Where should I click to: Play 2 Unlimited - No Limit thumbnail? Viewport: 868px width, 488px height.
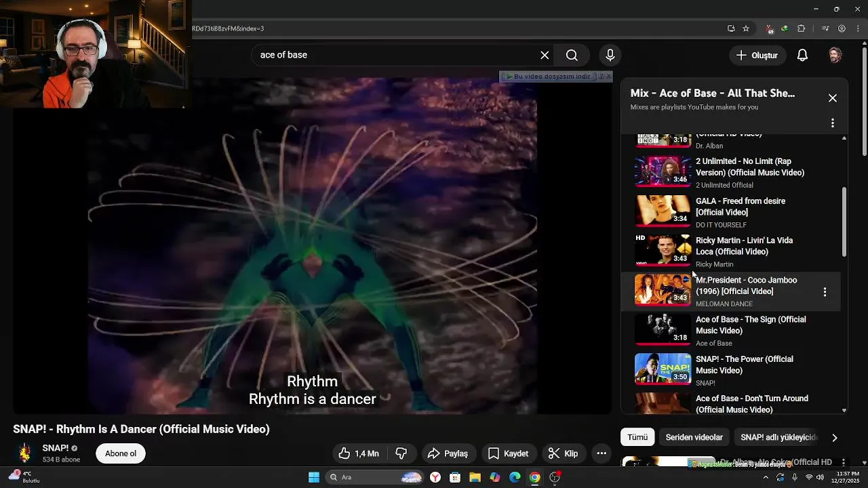663,171
